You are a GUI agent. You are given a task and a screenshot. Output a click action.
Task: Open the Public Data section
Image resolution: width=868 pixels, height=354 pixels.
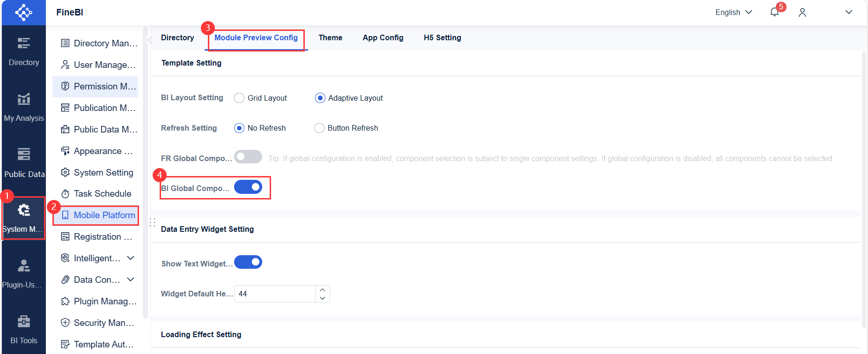pos(24,163)
